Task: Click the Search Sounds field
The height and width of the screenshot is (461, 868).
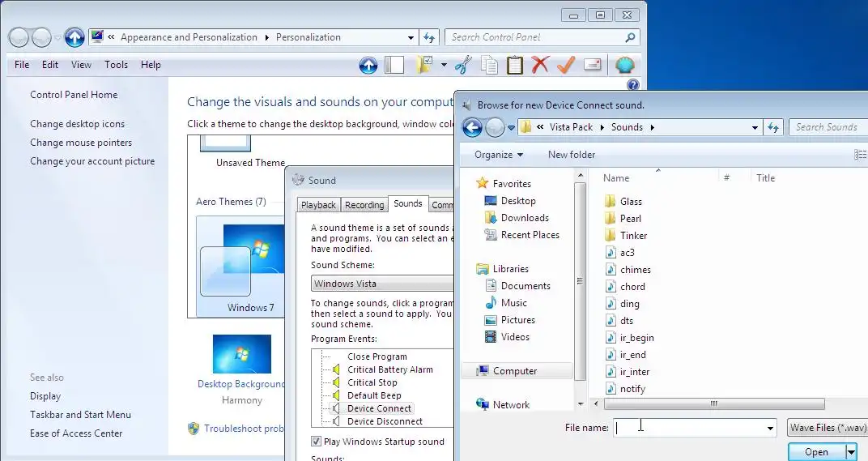Action: (828, 127)
